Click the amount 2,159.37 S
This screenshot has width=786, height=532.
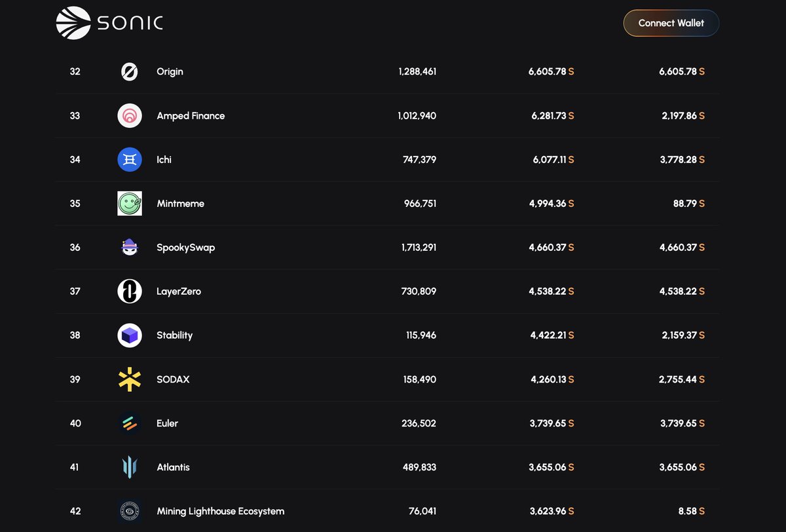coord(683,335)
